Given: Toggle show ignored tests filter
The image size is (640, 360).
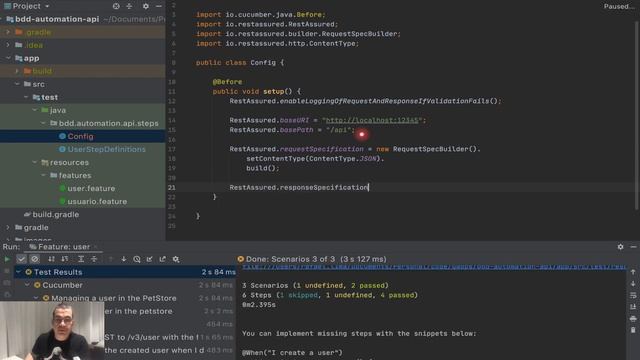Looking at the screenshot, I should tap(35, 259).
